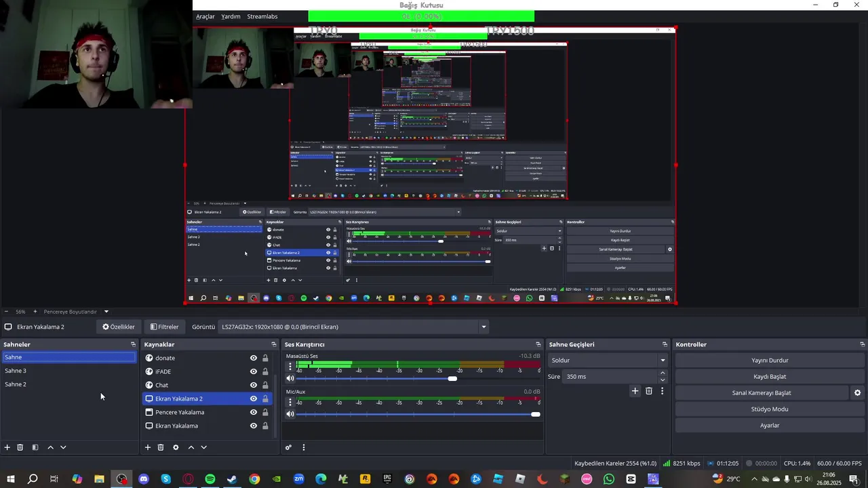
Task: Toggle visibility of Pencere Yakalama source
Action: tap(254, 412)
